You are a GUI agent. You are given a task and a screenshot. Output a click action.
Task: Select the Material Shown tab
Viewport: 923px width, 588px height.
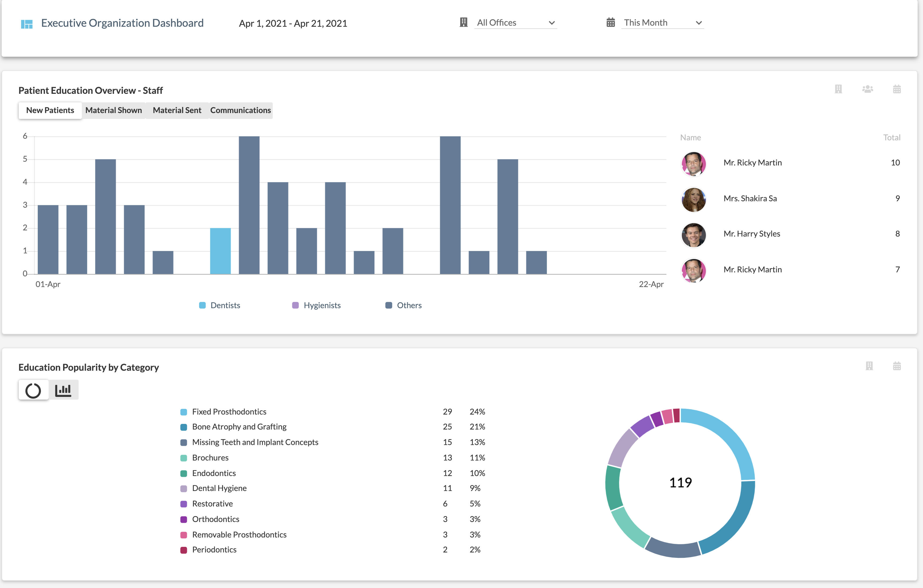click(x=113, y=110)
